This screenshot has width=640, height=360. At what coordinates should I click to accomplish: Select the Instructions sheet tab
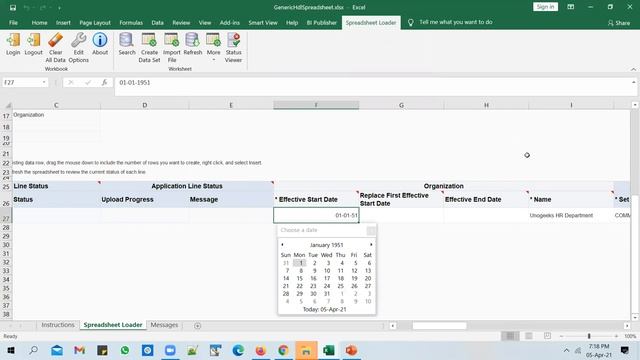pyautogui.click(x=58, y=325)
